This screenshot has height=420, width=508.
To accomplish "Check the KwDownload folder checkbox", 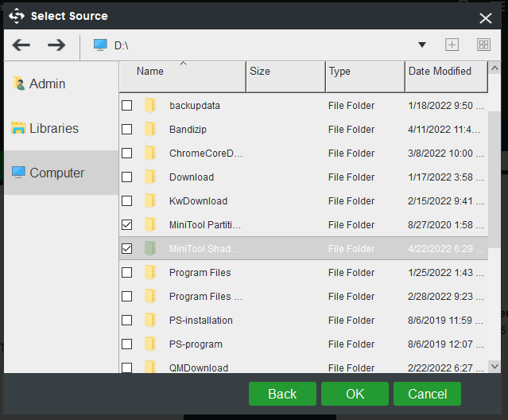I will [126, 201].
